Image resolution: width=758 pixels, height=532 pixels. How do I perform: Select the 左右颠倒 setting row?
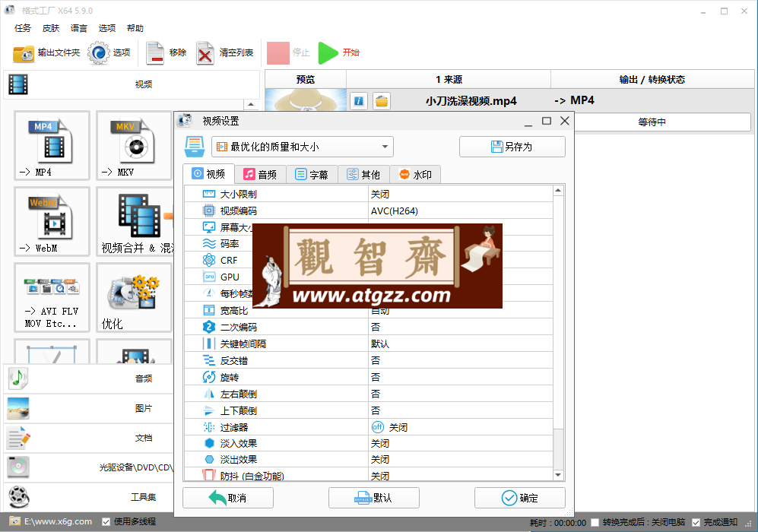pos(369,394)
